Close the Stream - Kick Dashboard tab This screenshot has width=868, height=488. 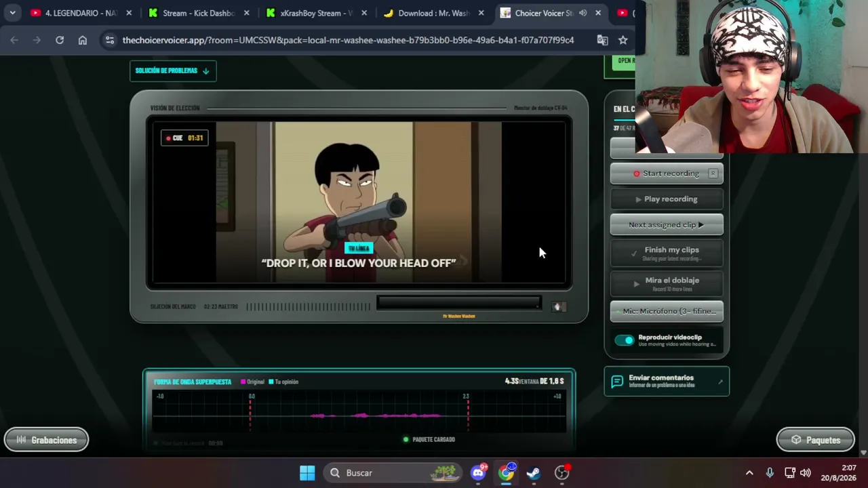247,13
